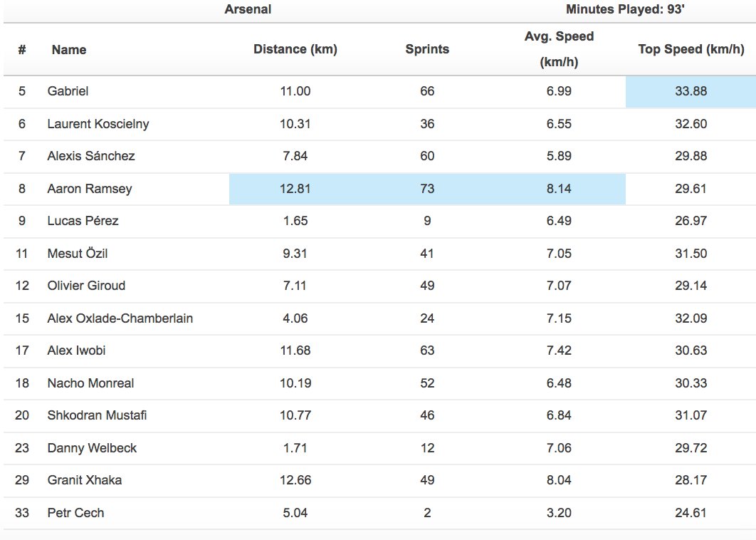This screenshot has height=540, width=756.
Task: Click Nacho Monreal's distance 10.19
Action: tap(295, 383)
